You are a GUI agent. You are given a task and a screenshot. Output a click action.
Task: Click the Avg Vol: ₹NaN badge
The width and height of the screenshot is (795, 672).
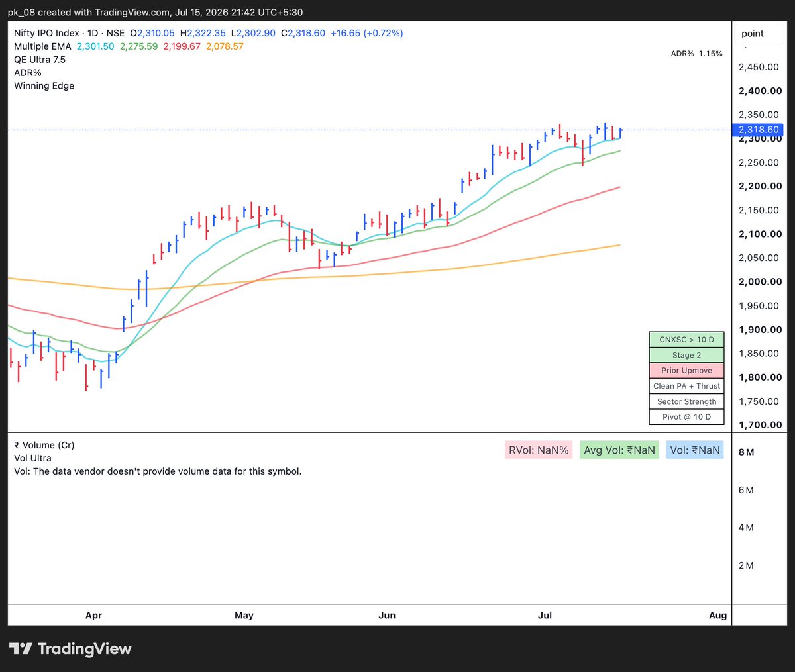[x=619, y=450]
